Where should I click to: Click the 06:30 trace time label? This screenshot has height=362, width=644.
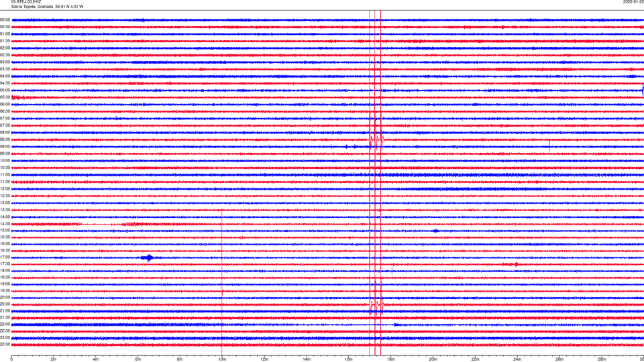(x=5, y=111)
